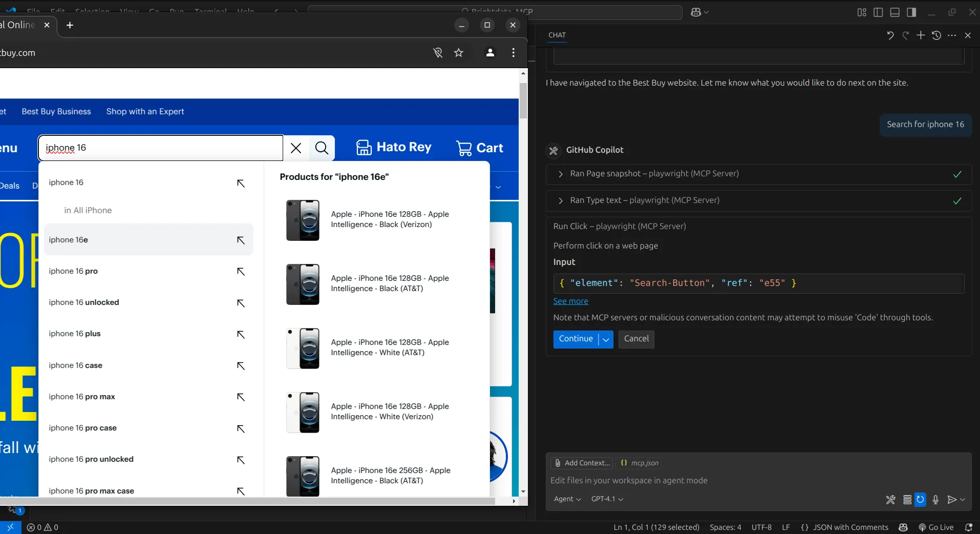Open the Best Buy shopping cart icon
The width and height of the screenshot is (980, 534).
click(x=464, y=148)
